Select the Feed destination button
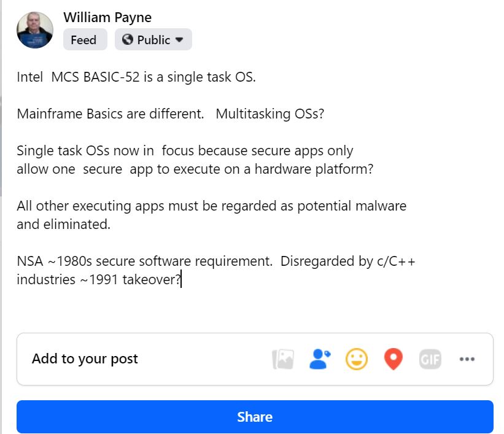The width and height of the screenshot is (504, 434). 85,39
